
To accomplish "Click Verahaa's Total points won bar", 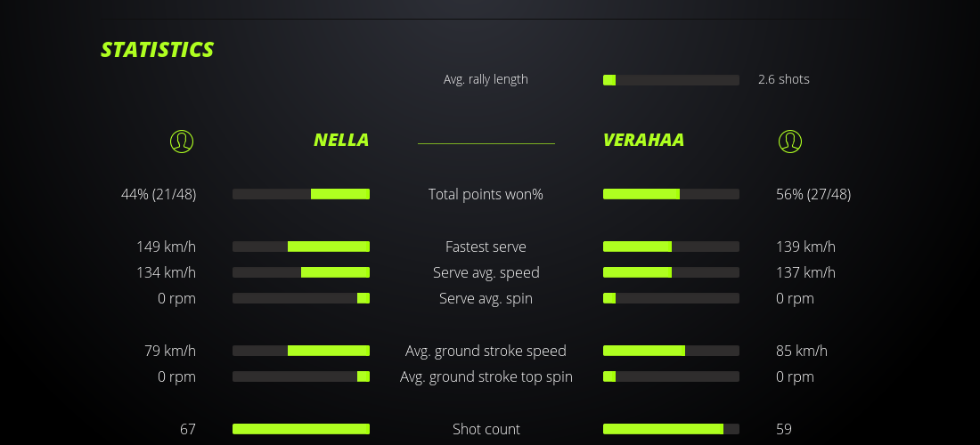I will click(x=671, y=194).
